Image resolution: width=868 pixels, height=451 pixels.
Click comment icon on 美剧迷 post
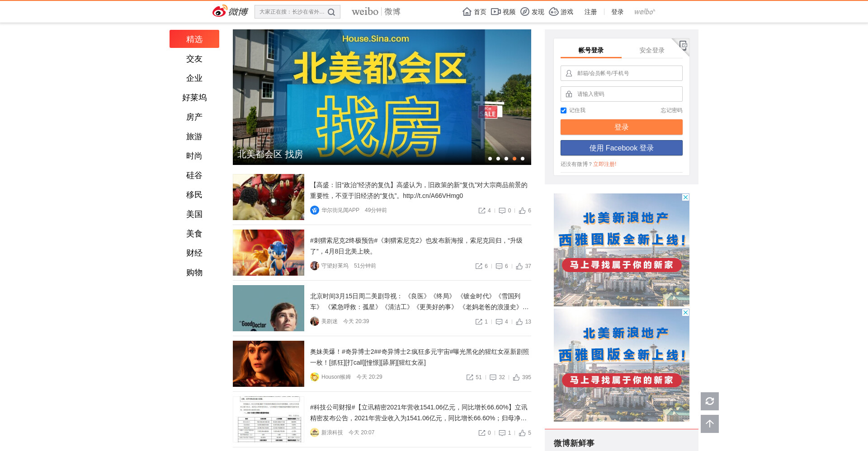point(499,322)
